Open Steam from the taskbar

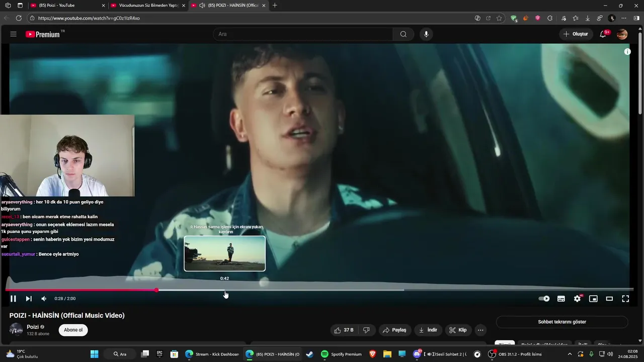(309, 354)
